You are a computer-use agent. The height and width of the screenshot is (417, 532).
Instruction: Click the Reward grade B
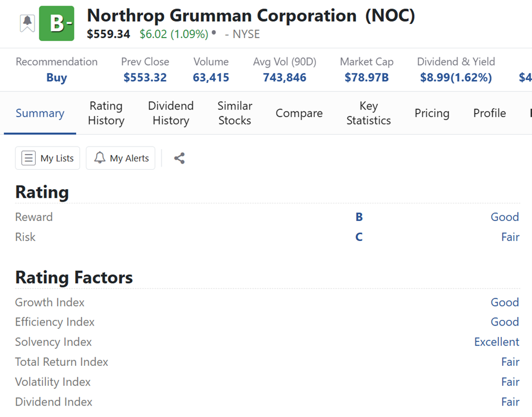point(359,217)
